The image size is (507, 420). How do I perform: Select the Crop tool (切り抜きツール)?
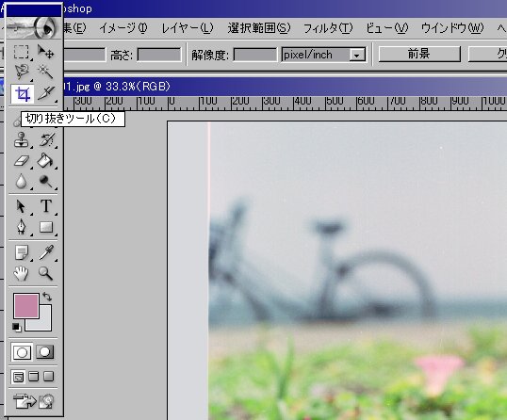pyautogui.click(x=22, y=93)
